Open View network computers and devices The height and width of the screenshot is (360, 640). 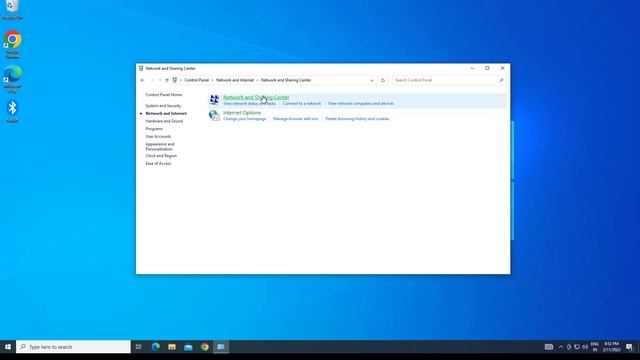(x=361, y=104)
